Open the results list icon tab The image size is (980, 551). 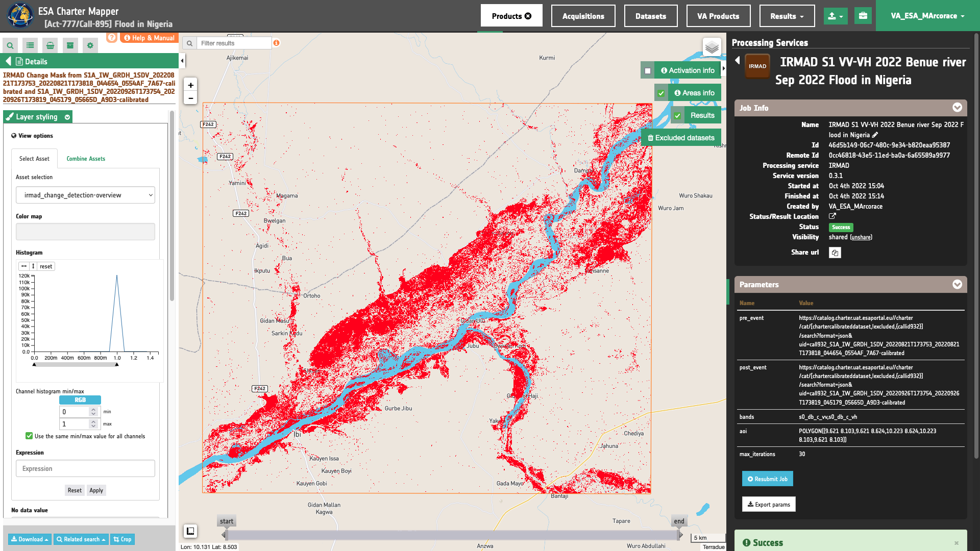pos(30,45)
